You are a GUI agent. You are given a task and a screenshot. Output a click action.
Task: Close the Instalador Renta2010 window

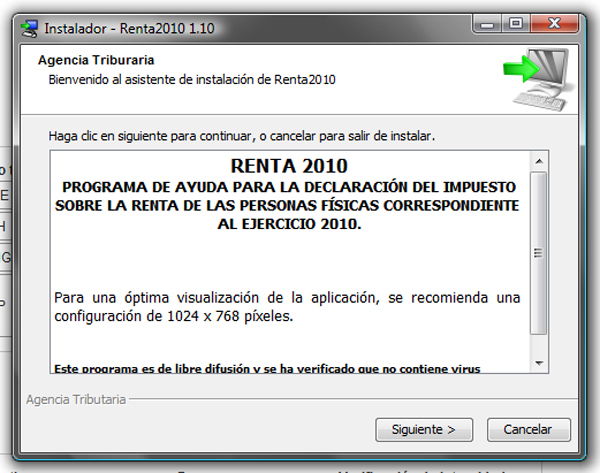pyautogui.click(x=554, y=24)
